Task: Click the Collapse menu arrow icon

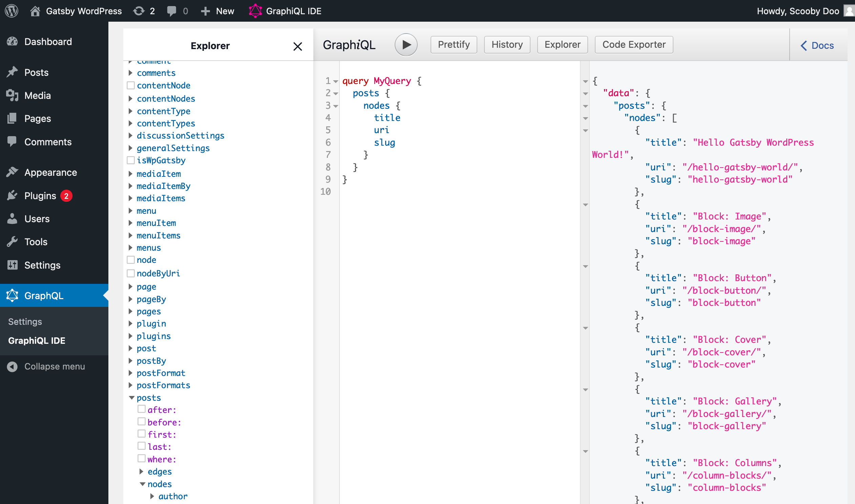Action: [12, 366]
